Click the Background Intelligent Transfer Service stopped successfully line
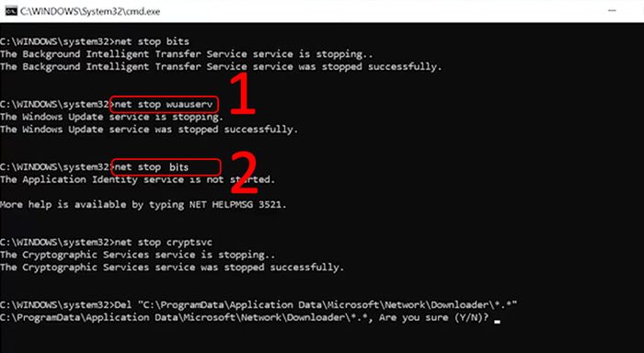The width and height of the screenshot is (644, 353). coord(221,66)
